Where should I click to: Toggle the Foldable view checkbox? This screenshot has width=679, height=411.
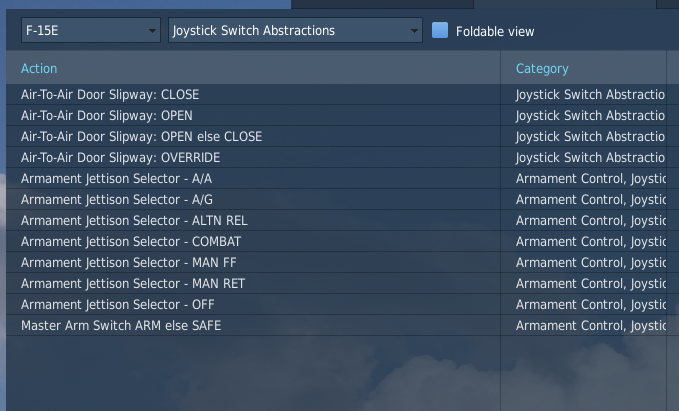[x=440, y=30]
